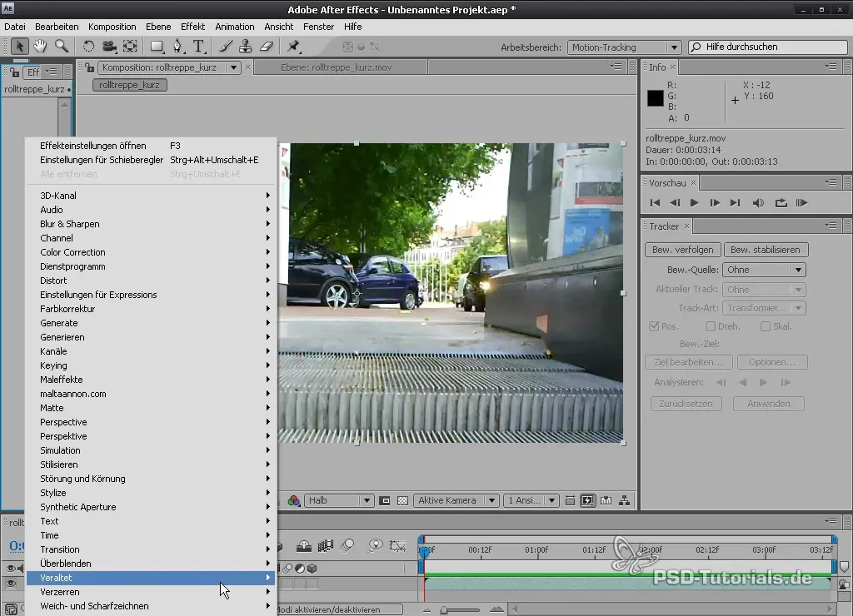Select the Eraser tool

click(x=266, y=47)
